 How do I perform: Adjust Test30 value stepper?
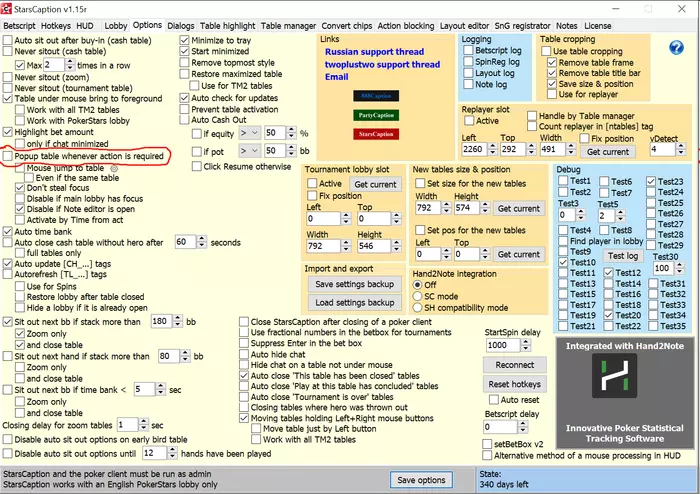(679, 268)
